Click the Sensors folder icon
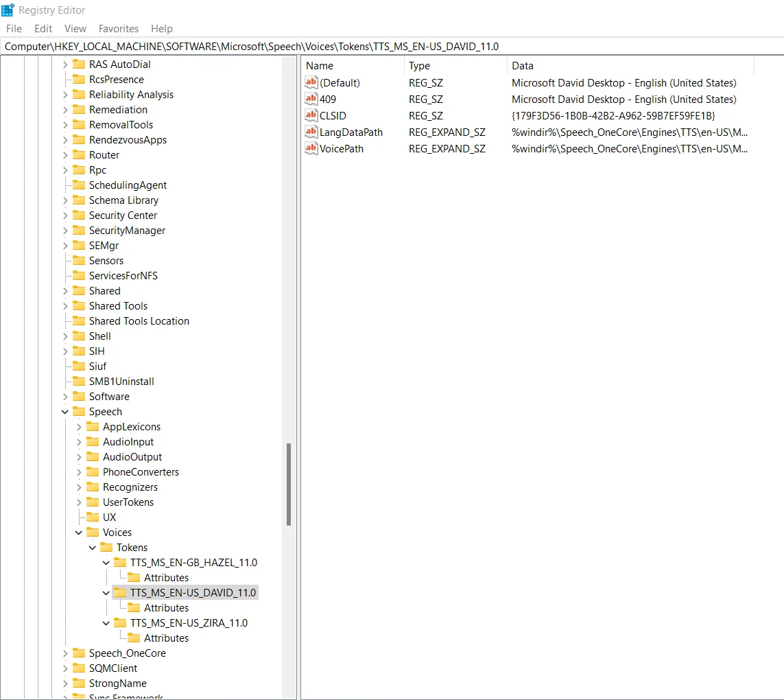The image size is (784, 700). click(x=79, y=260)
